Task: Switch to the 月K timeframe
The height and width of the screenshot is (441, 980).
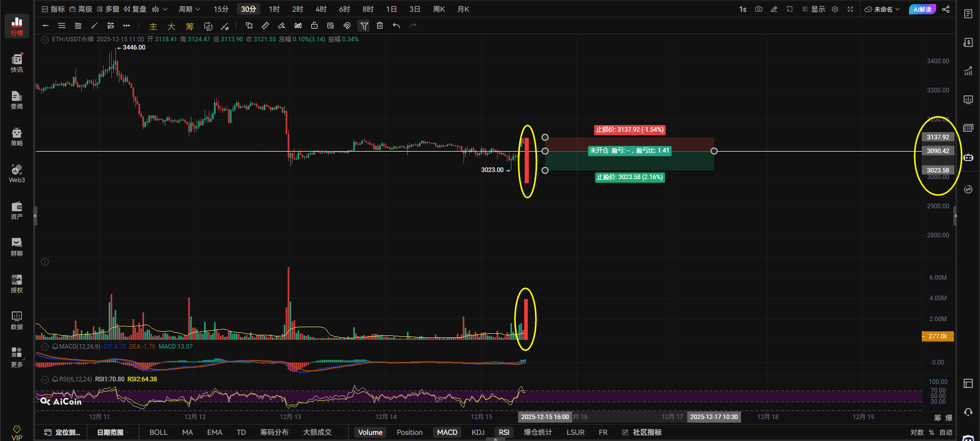Action: pyautogui.click(x=463, y=9)
